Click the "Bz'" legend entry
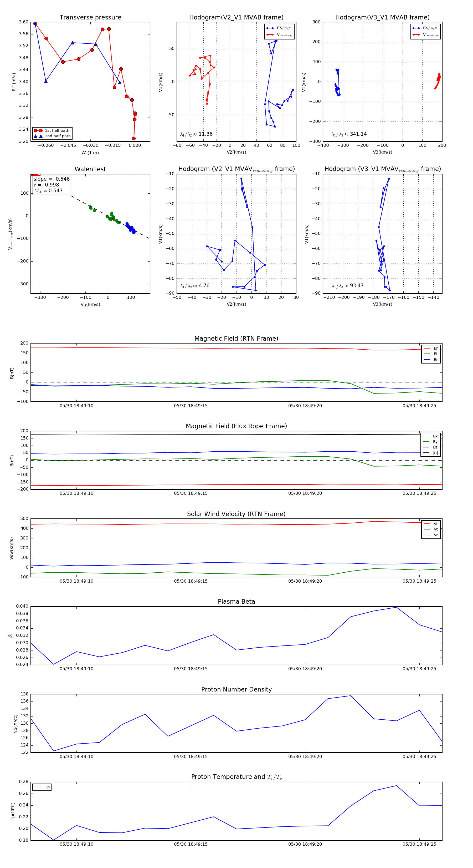 coord(431,447)
